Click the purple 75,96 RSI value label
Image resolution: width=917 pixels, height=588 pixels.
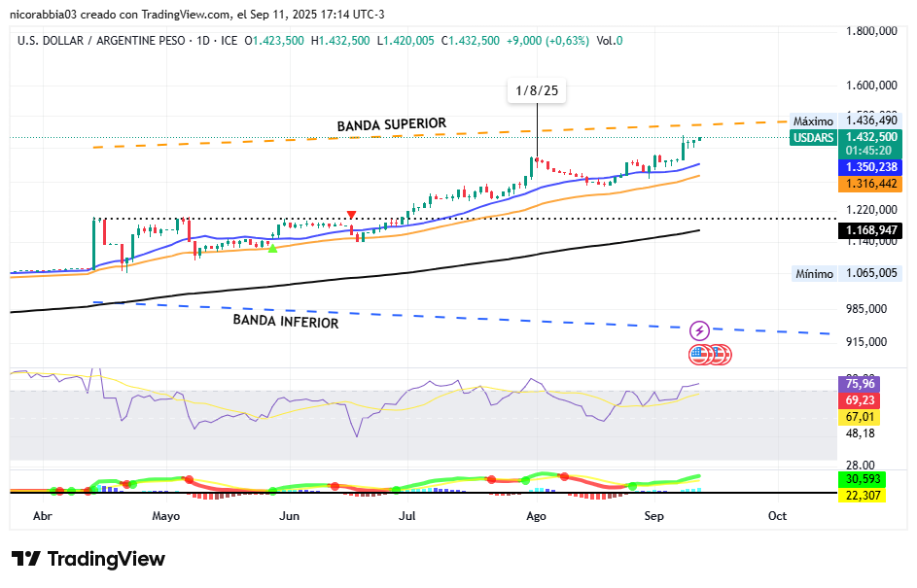(862, 383)
